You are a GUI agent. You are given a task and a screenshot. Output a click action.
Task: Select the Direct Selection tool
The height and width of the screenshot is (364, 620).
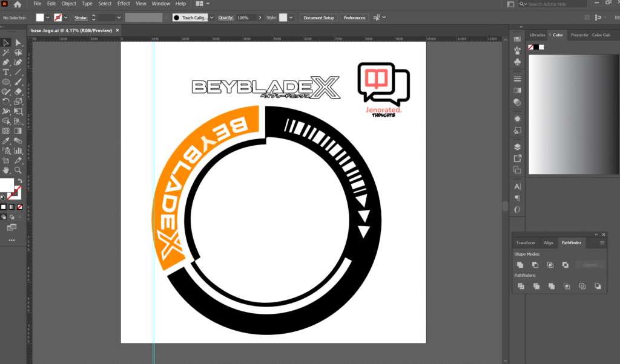pyautogui.click(x=18, y=43)
